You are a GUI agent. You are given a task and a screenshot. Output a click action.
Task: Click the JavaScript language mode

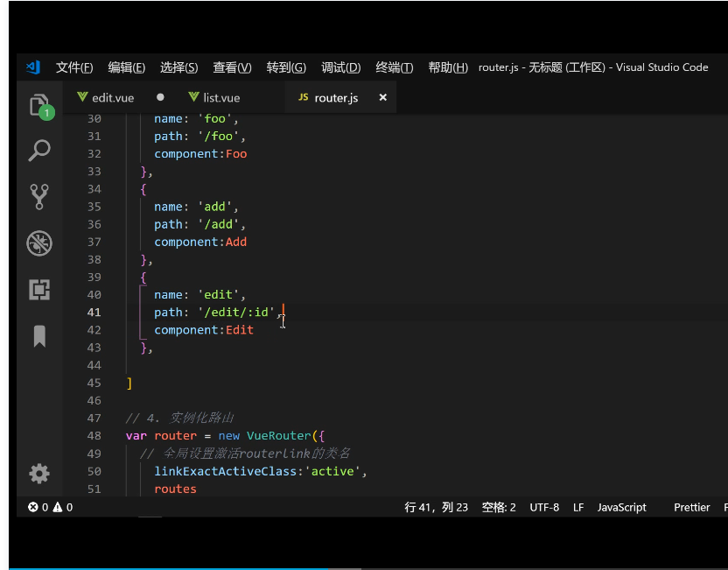click(621, 507)
